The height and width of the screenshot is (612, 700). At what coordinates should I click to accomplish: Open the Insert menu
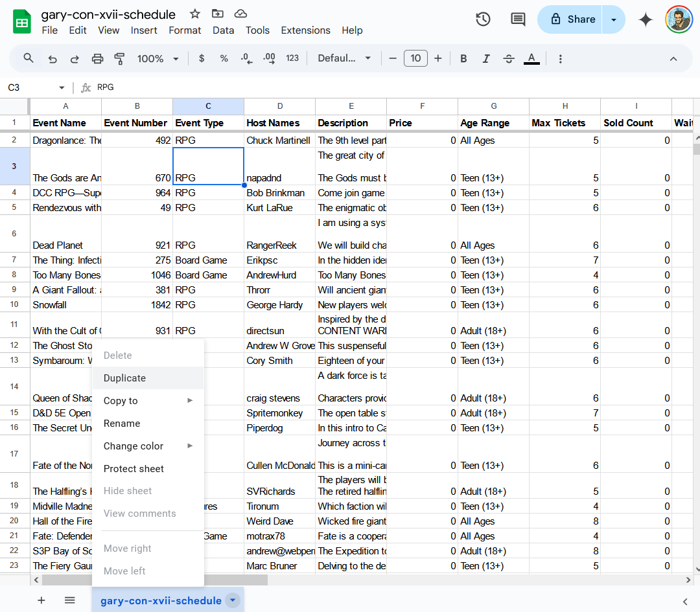(144, 30)
